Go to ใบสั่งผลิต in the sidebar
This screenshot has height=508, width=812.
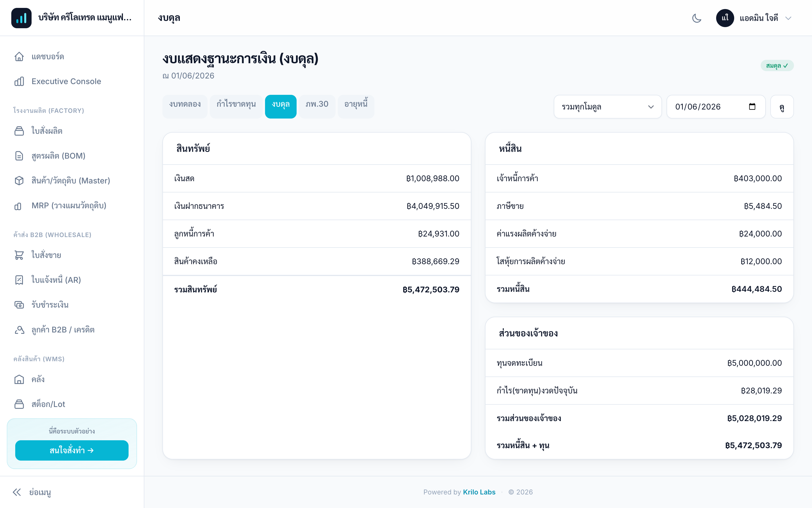tap(72, 131)
